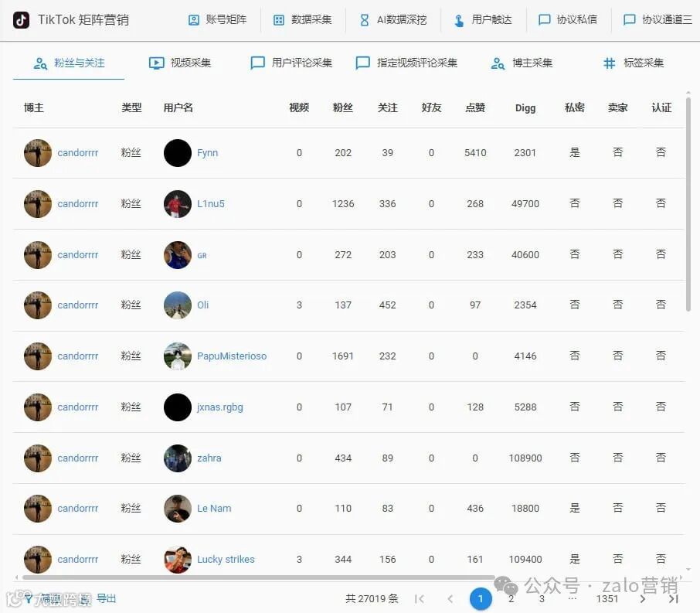This screenshot has width=700, height=613.
Task: Click the 粉丝 column header
Action: tap(343, 107)
